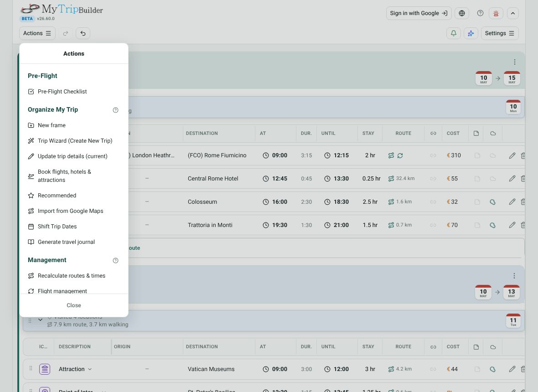Click the link icon in Fiumicino row
This screenshot has height=392, width=538.
click(x=433, y=156)
